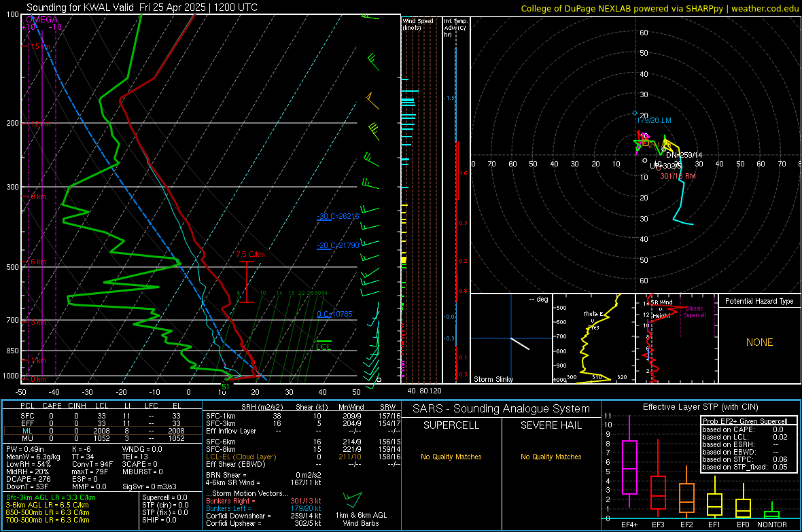This screenshot has width=802, height=532.
Task: Click the DN=259/14 hodograph label
Action: pyautogui.click(x=684, y=155)
